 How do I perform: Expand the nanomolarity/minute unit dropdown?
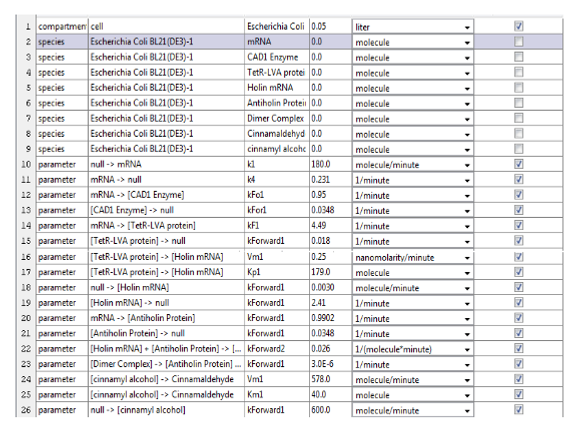pos(412,257)
